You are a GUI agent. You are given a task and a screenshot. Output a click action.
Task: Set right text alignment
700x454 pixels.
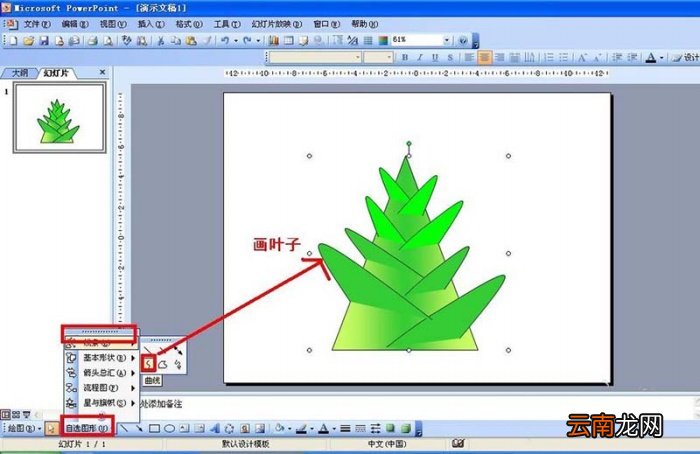(x=500, y=57)
